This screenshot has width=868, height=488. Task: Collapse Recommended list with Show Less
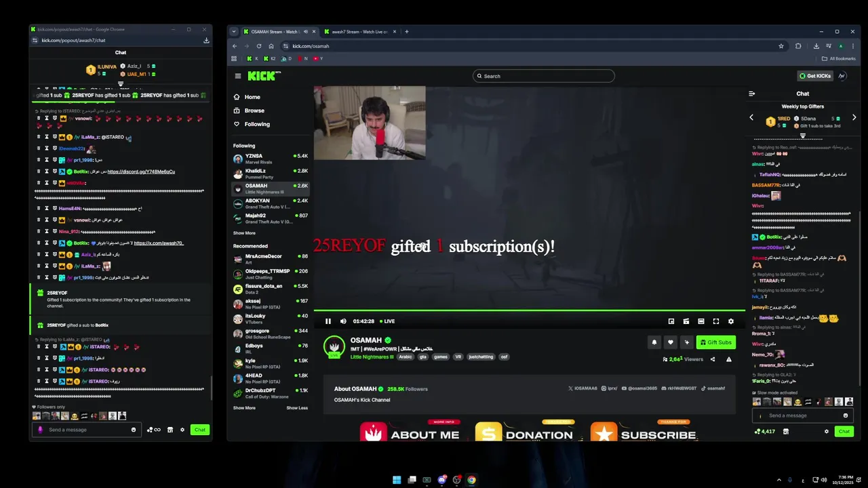297,408
